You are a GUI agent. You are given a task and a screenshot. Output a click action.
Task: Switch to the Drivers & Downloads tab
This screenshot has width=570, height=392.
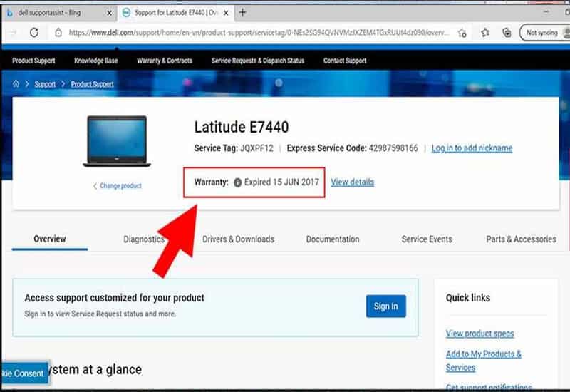coord(238,239)
